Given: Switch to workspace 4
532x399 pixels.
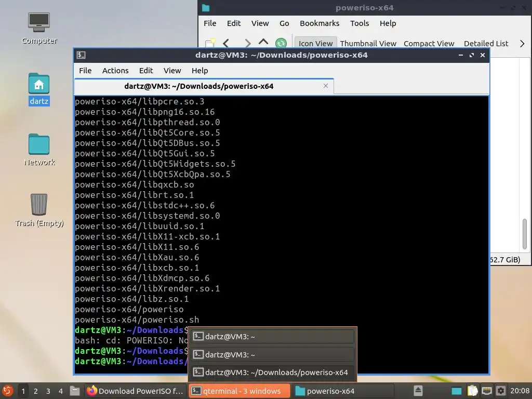Looking at the screenshot, I should (x=60, y=391).
